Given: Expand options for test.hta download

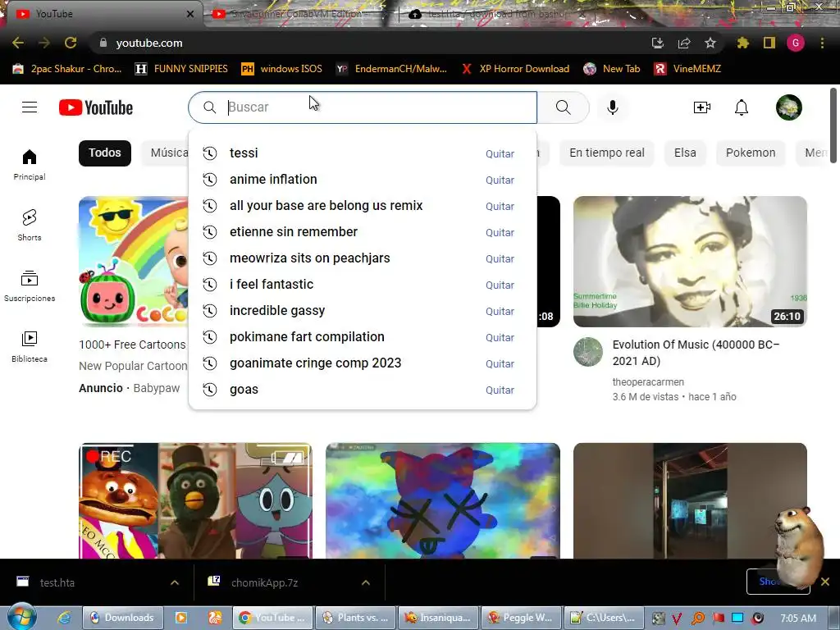Looking at the screenshot, I should tap(175, 582).
